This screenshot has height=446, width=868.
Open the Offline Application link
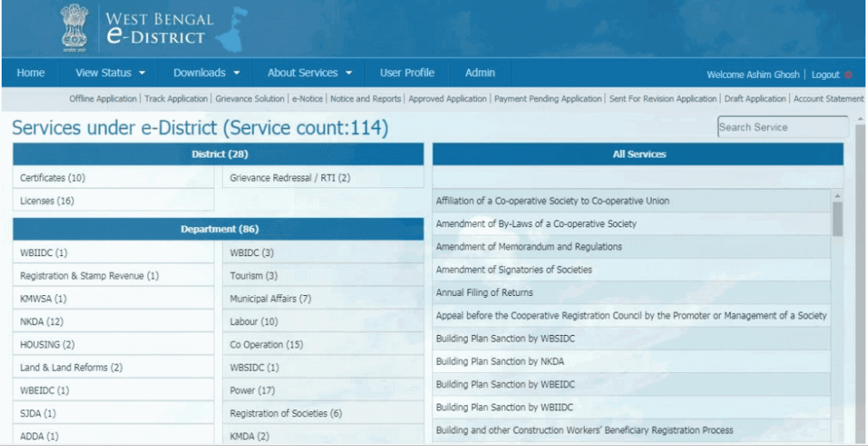pos(103,98)
